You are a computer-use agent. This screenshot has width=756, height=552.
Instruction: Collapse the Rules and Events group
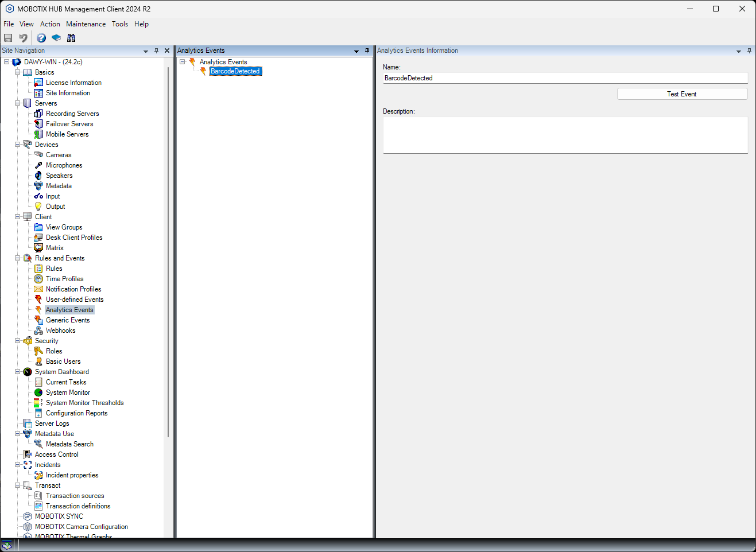pyautogui.click(x=18, y=258)
